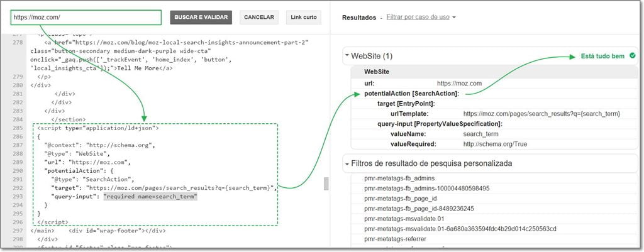Image resolution: width=644 pixels, height=252 pixels.
Task: Click the valueName search_term value
Action: click(480, 134)
